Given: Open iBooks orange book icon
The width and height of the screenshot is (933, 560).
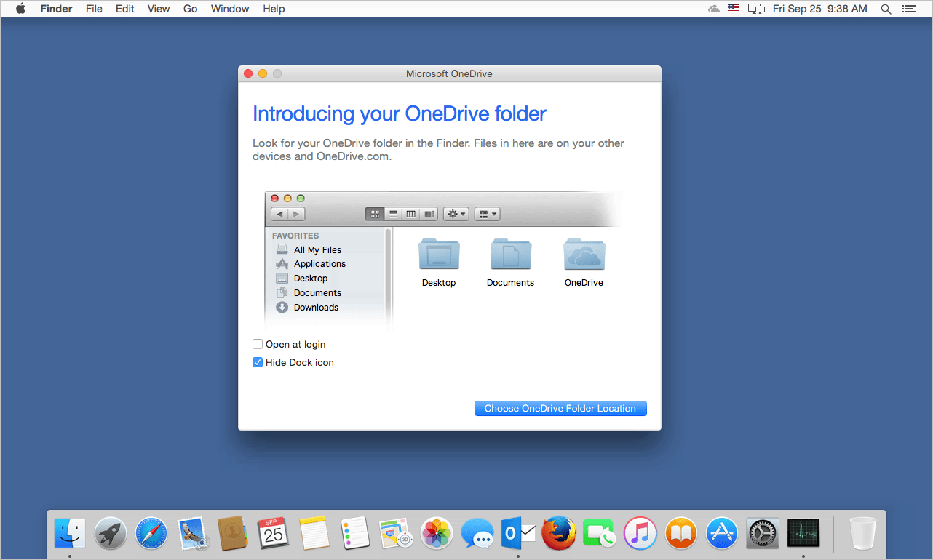Looking at the screenshot, I should click(x=681, y=534).
